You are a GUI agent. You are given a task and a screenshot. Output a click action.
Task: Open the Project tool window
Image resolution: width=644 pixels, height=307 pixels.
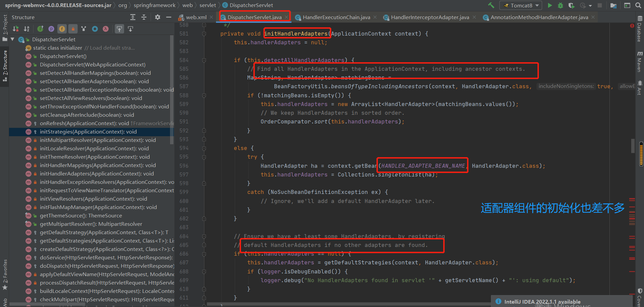click(x=5, y=28)
